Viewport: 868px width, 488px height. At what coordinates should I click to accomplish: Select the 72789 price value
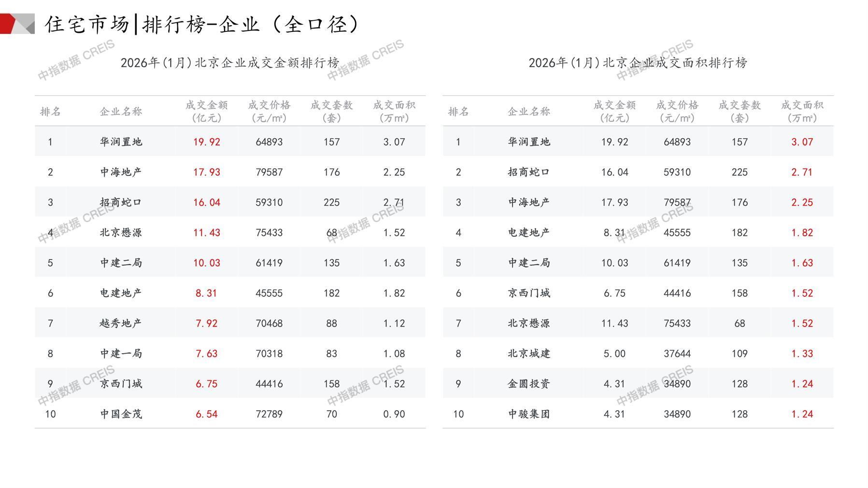pyautogui.click(x=269, y=414)
